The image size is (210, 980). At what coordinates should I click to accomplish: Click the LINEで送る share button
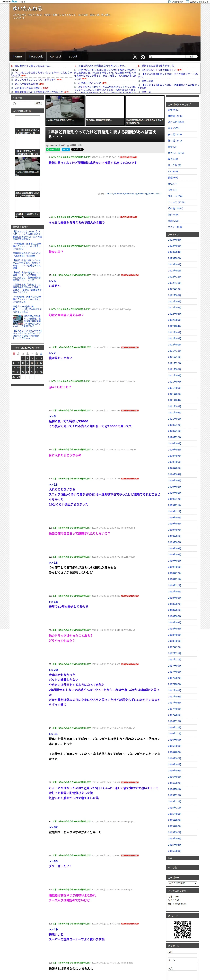(x=53, y=149)
